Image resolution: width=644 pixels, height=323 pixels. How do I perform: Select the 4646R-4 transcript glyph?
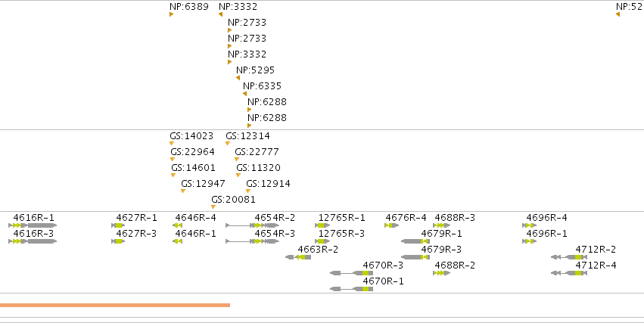tap(177, 225)
